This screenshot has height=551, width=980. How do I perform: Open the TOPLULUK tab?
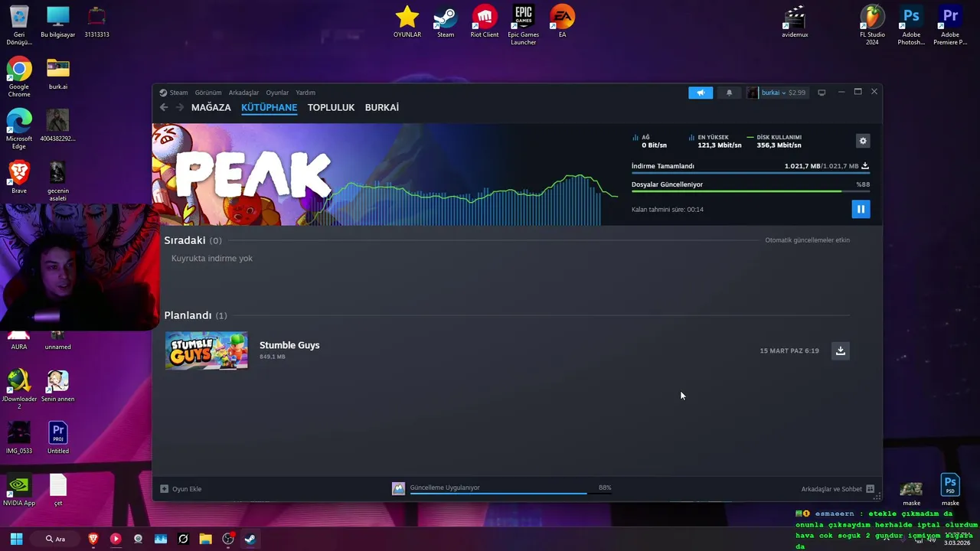coord(331,107)
